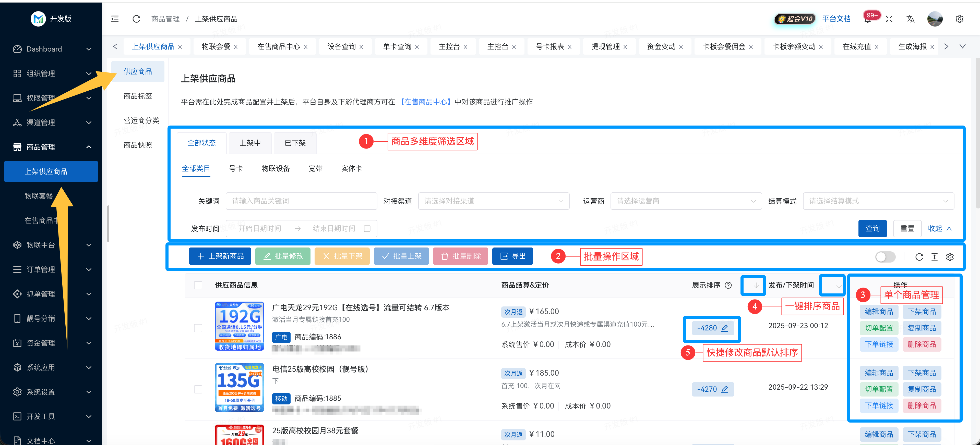
Task: Click the 关键词 keyword input field
Action: [301, 201]
